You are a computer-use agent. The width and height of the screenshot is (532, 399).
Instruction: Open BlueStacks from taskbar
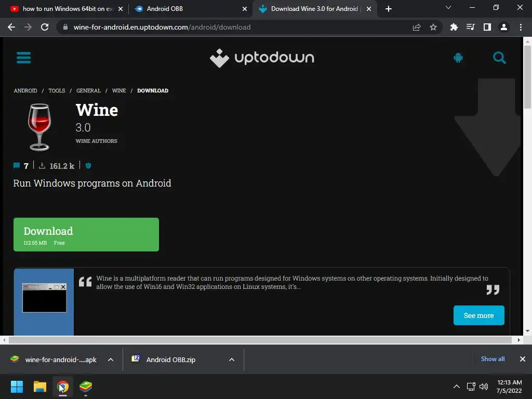pos(86,387)
